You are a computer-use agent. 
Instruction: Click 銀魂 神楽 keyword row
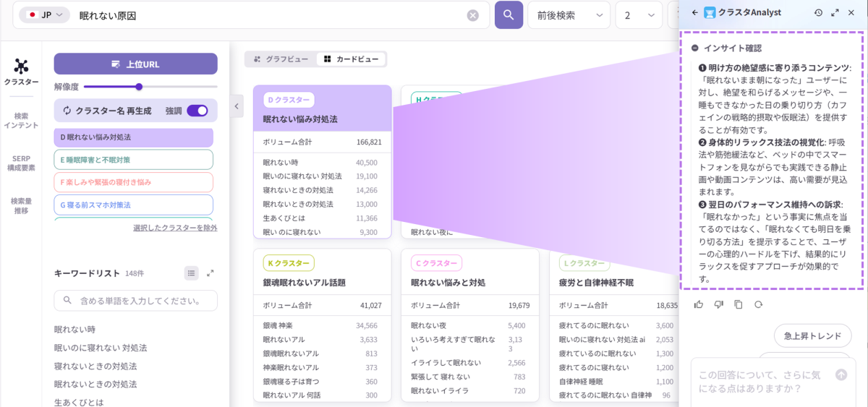[x=322, y=326]
